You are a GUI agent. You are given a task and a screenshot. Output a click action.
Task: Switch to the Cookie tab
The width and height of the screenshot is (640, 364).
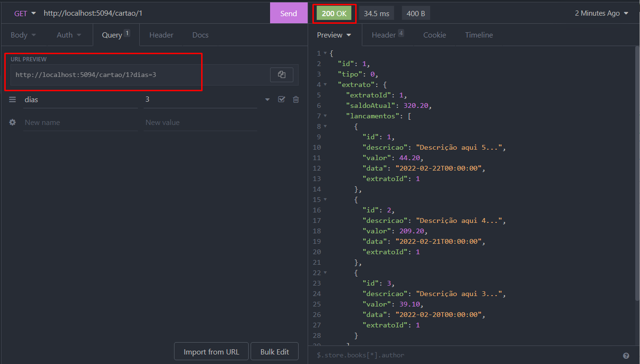coord(435,35)
